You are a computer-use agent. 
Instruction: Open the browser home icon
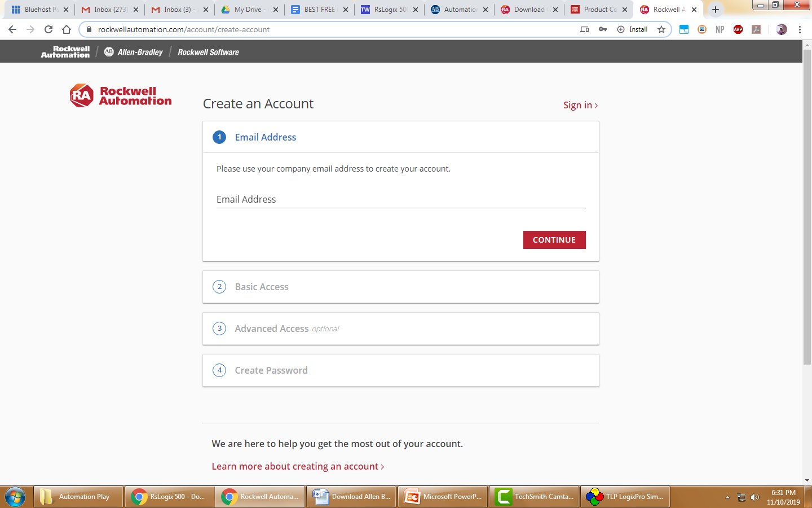[67, 29]
